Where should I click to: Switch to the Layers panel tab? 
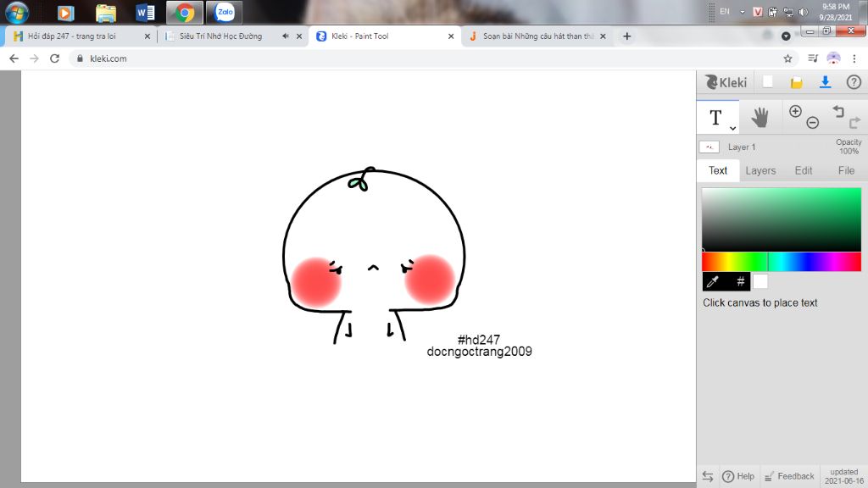coord(760,170)
